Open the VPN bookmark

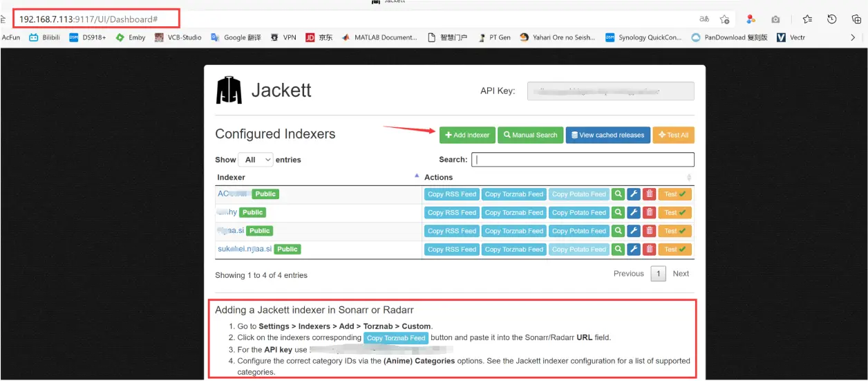(x=283, y=37)
